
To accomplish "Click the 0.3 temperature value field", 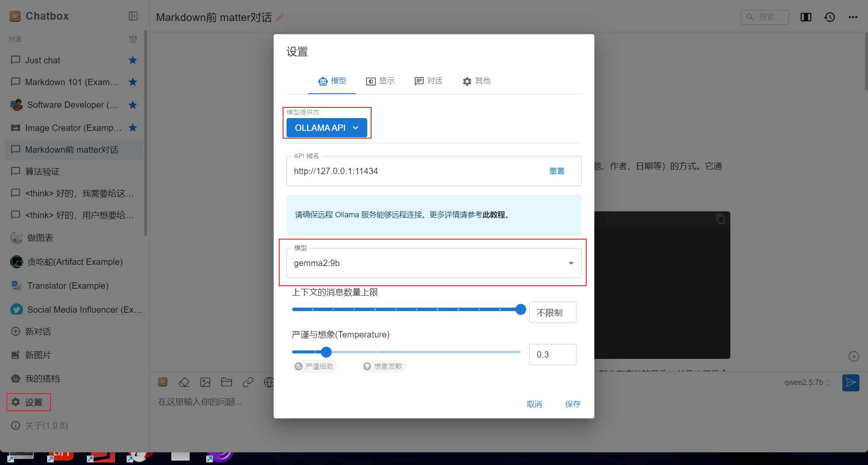I will 553,355.
